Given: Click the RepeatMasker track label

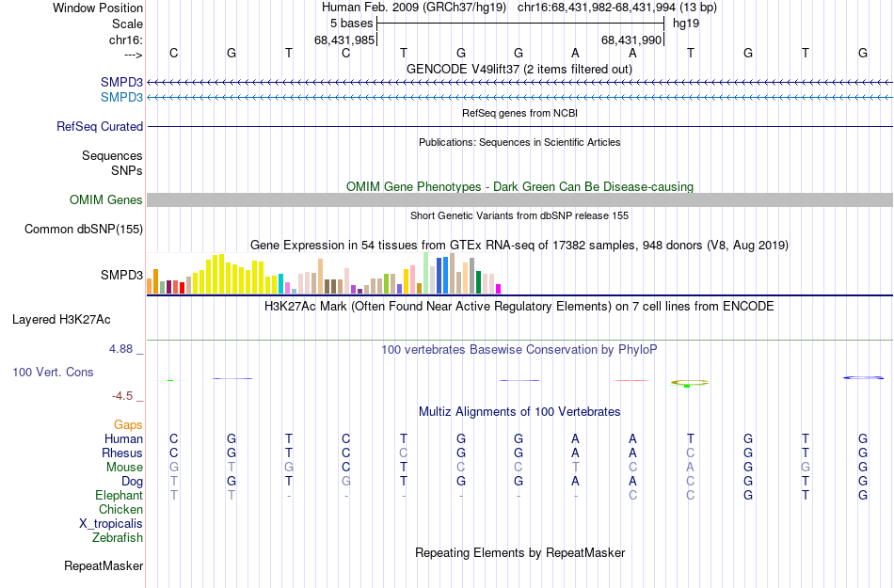Looking at the screenshot, I should tap(104, 565).
